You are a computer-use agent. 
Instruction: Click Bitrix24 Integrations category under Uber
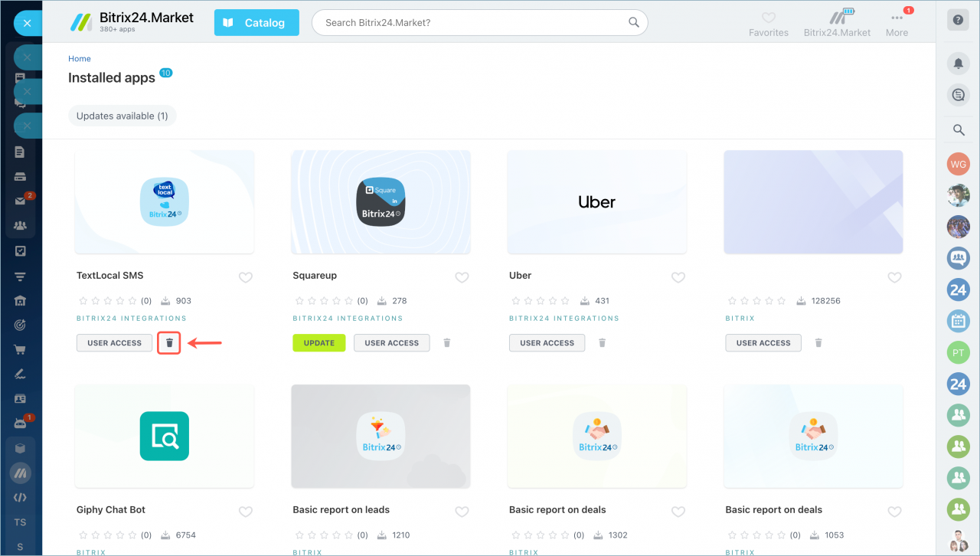point(564,318)
